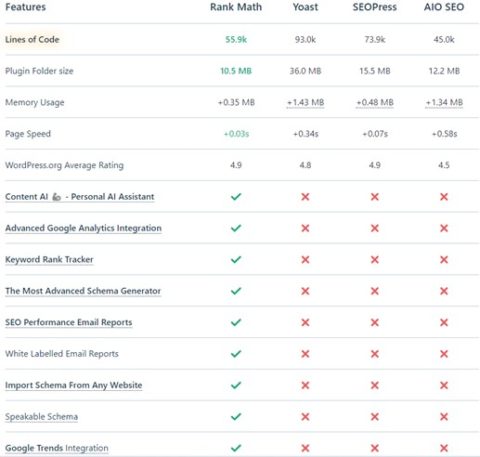The image size is (480, 457).
Task: Click Yoast cross for Google Analytics Integration
Action: pyautogui.click(x=305, y=228)
